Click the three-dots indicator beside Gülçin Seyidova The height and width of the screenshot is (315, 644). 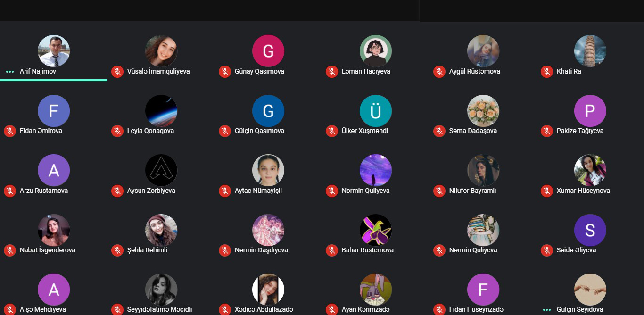tap(547, 310)
